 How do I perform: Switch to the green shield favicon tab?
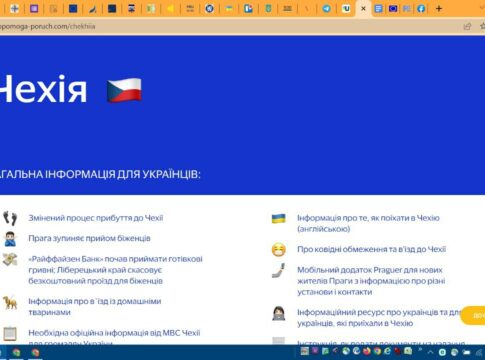point(268,9)
